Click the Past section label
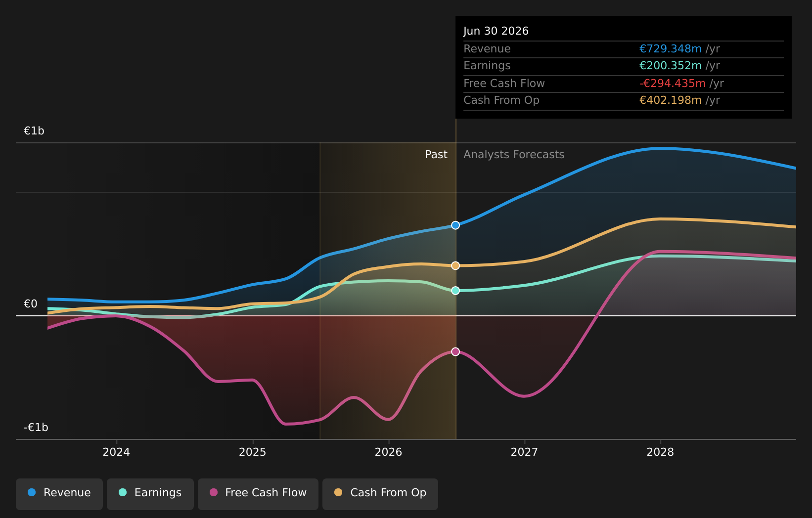Viewport: 812px width, 518px height. coord(436,155)
